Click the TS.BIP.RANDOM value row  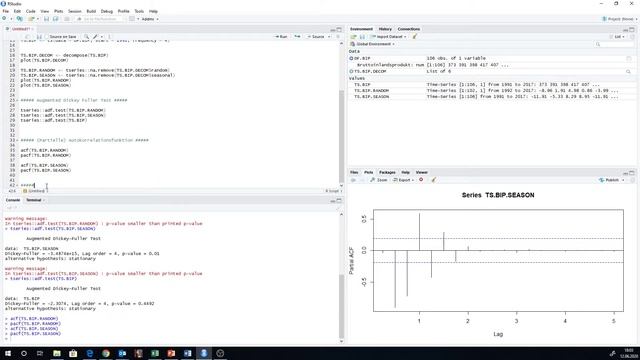pos(491,91)
